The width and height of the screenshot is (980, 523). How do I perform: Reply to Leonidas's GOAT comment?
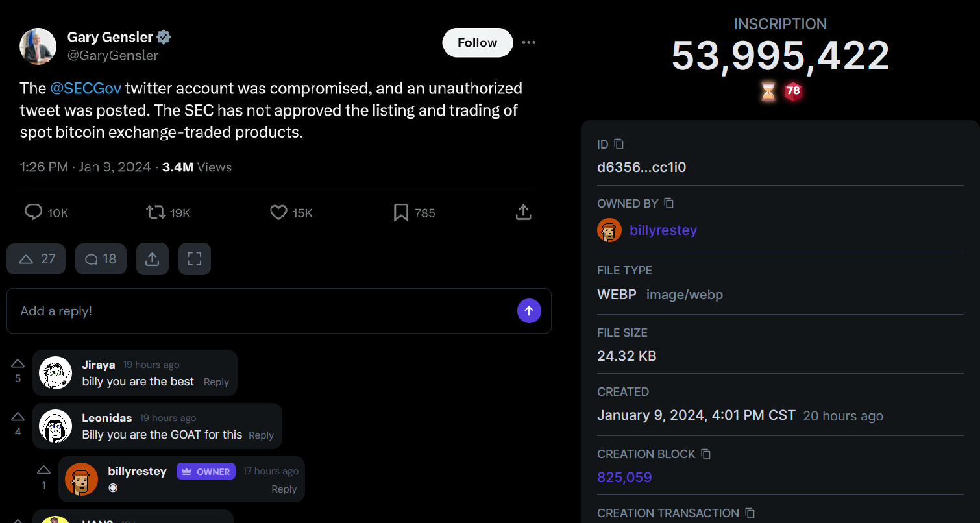coord(261,435)
